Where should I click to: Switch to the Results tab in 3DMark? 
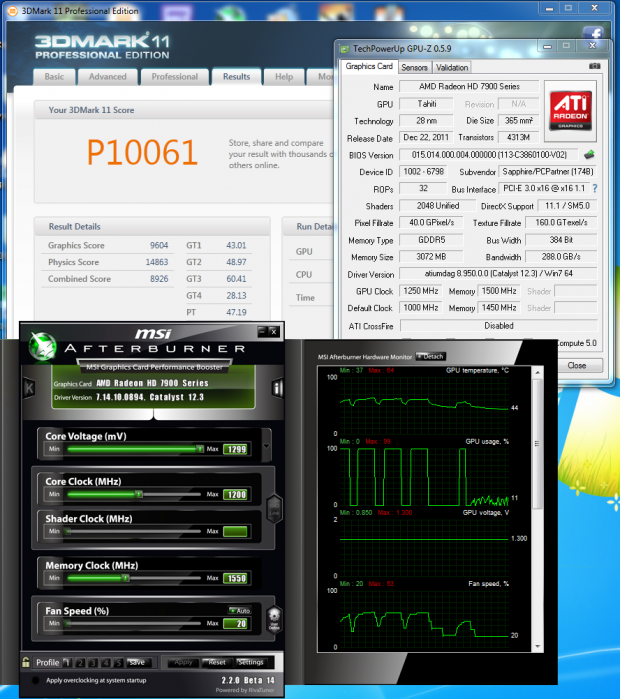click(x=236, y=77)
